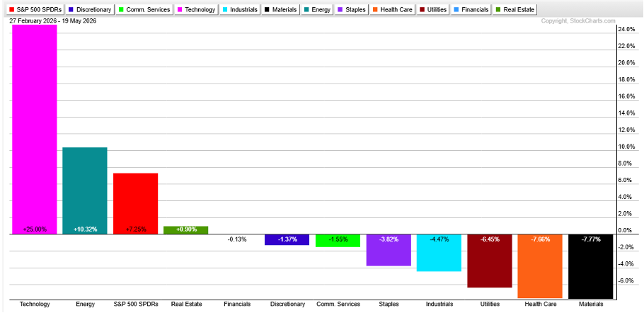Click the Real Estate x-axis label
644x313 pixels.
[186, 305]
